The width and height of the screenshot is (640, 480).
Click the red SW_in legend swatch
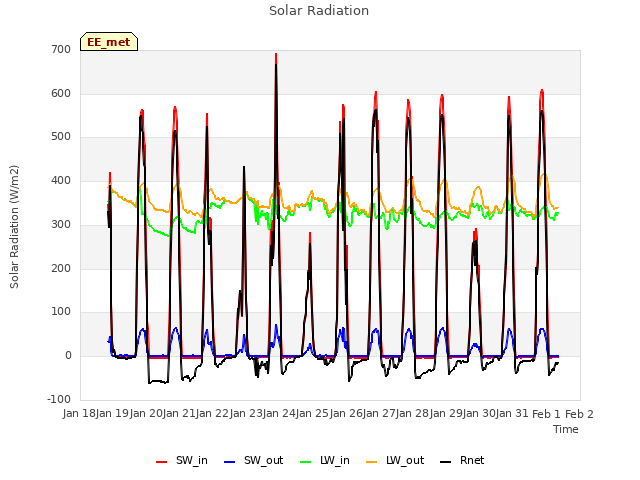pyautogui.click(x=162, y=462)
